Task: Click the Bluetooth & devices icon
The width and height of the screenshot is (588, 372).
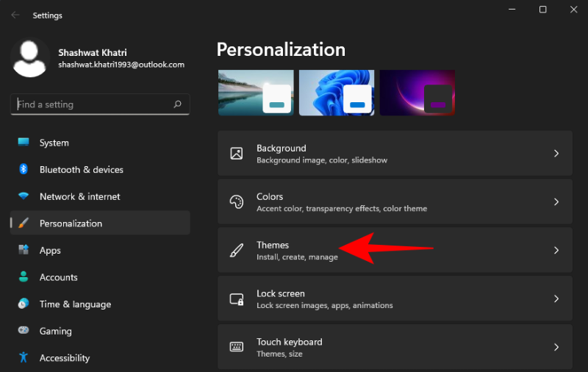Action: point(24,169)
